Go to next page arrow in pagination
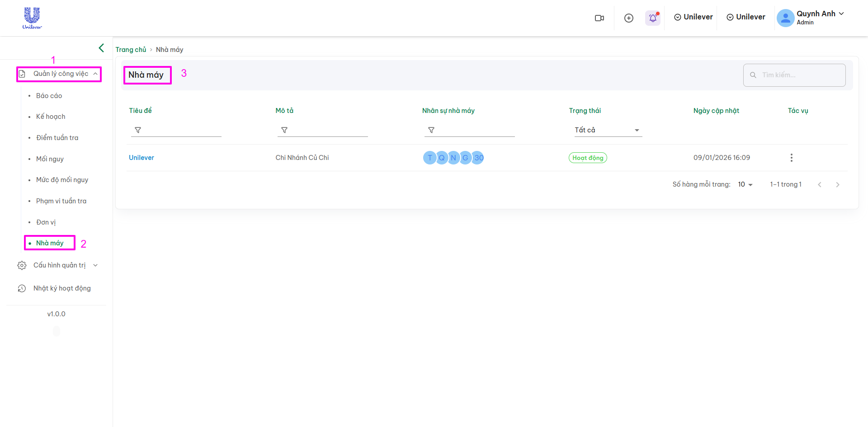Viewport: 868px width, 427px height. pos(837,185)
